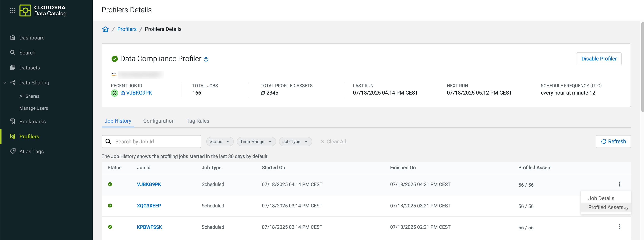
Task: Choose Job Details in the popup menu
Action: tap(601, 198)
